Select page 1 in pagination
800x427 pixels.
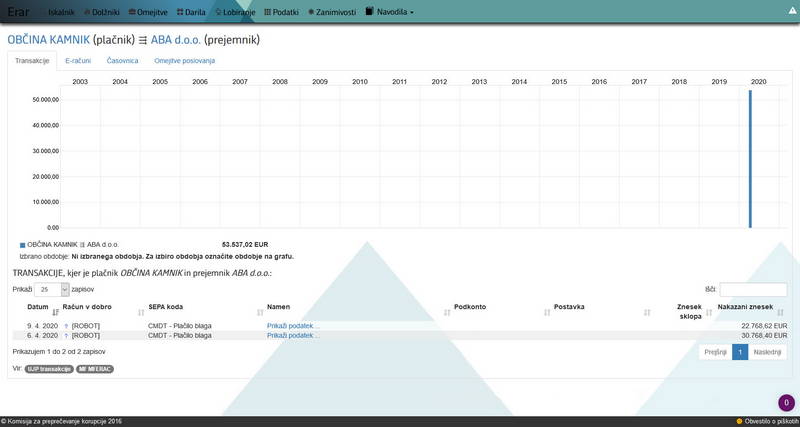pos(740,352)
